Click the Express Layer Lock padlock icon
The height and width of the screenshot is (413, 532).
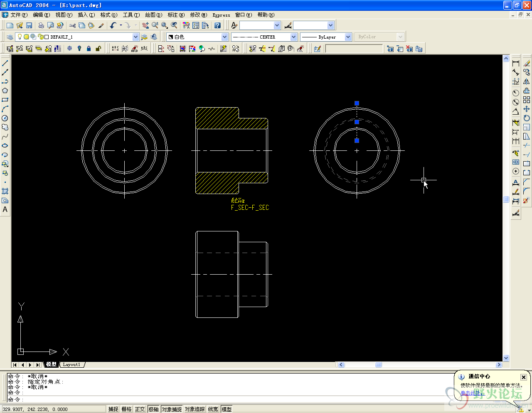(x=89, y=49)
